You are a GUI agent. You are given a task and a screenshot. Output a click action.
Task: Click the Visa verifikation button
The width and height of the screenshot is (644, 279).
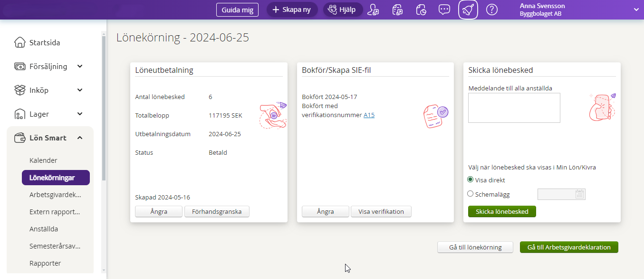tap(381, 211)
